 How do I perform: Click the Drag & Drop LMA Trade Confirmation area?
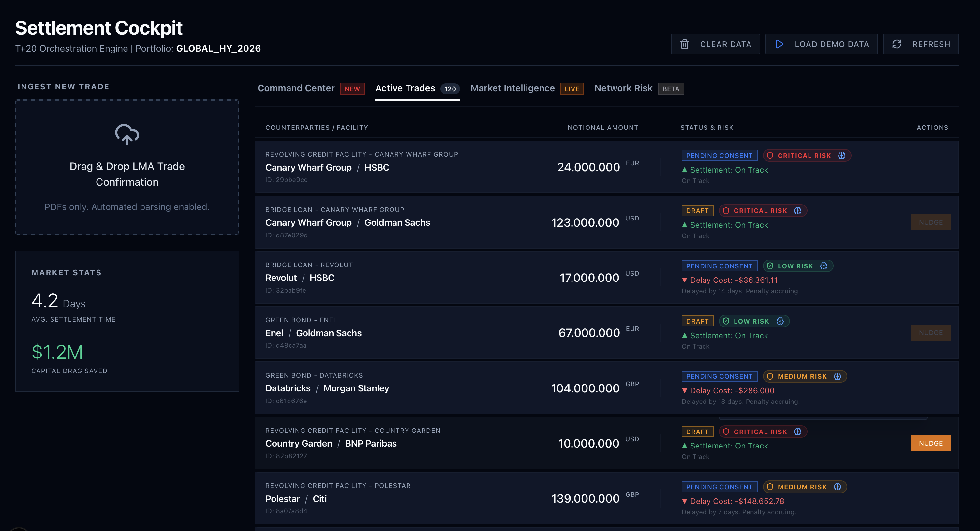pos(127,174)
